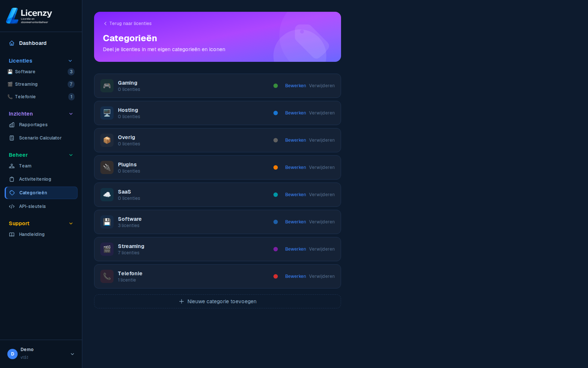Go to Team management
The height and width of the screenshot is (368, 588).
41,166
